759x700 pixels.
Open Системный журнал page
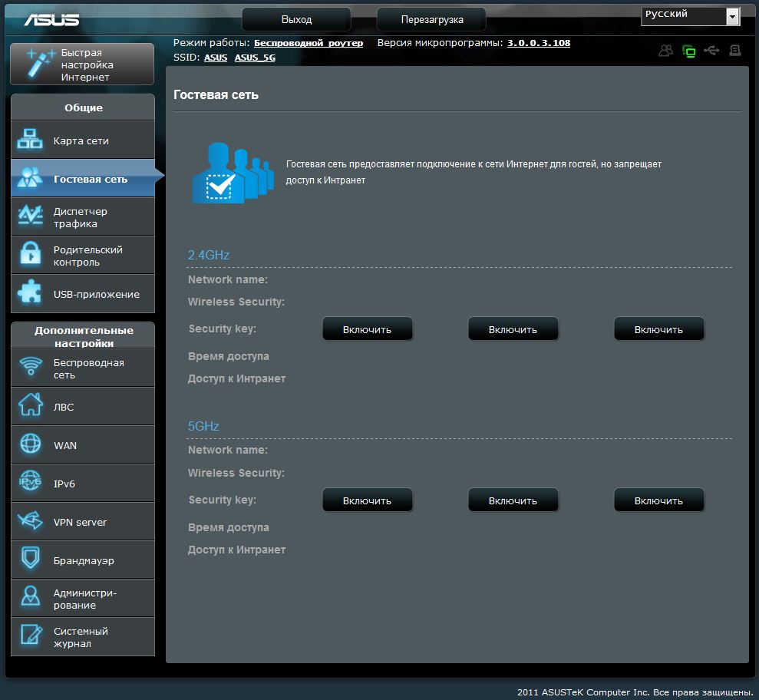click(83, 636)
